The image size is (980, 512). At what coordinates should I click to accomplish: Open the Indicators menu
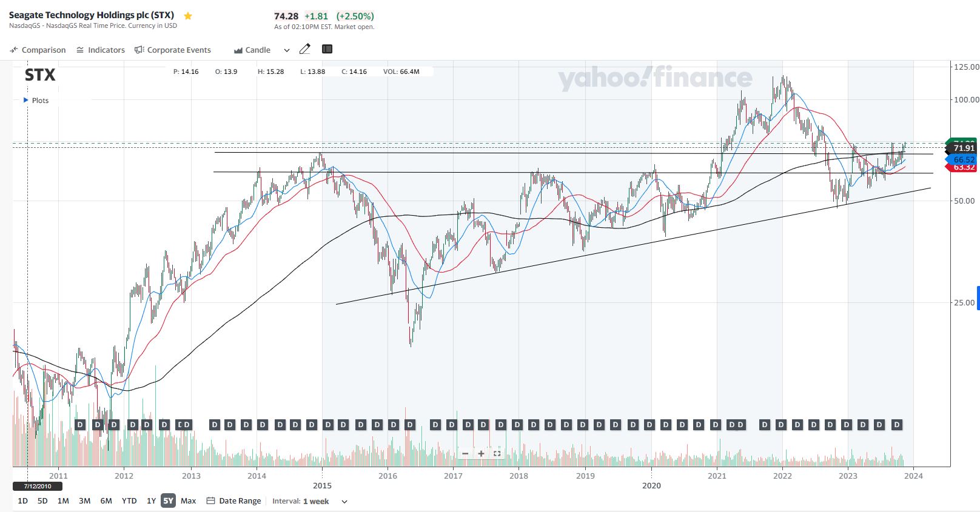pyautogui.click(x=101, y=50)
